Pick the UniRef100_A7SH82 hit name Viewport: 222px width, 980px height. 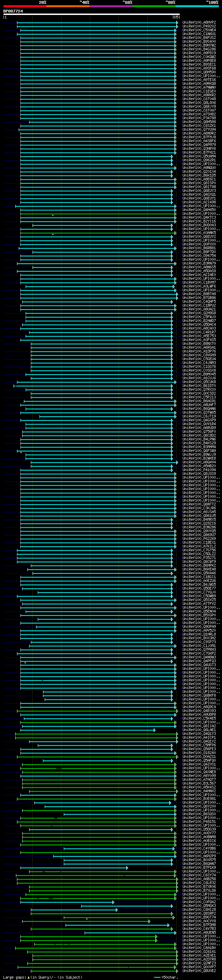(x=199, y=114)
